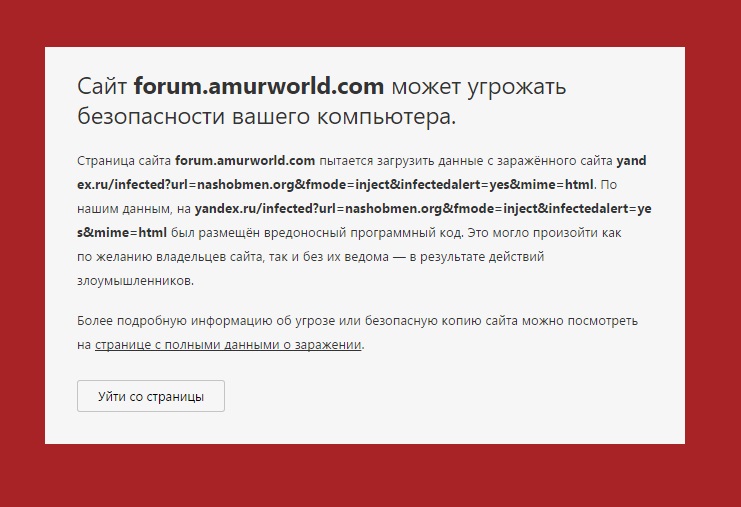Image resolution: width=741 pixels, height=507 pixels.
Task: Click heading text "безопасности вашего компьютера"
Action: pos(264,116)
